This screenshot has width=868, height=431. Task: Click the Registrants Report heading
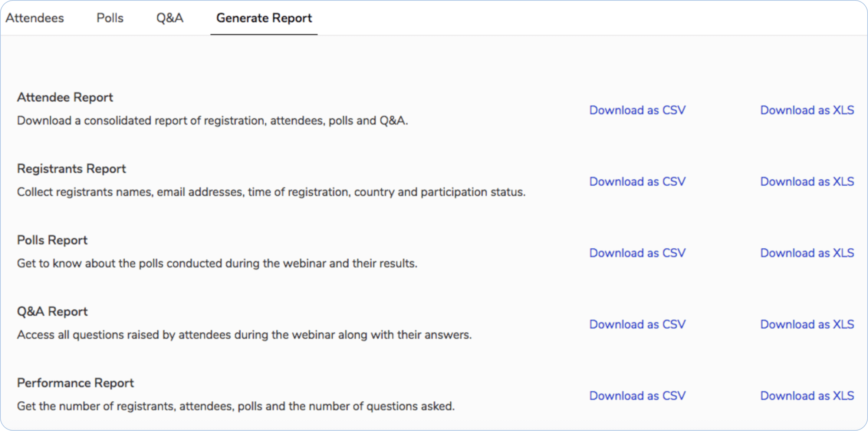tap(72, 169)
